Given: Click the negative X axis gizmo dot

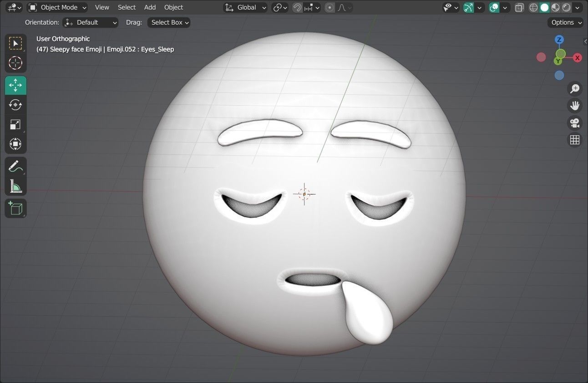Looking at the screenshot, I should (x=541, y=57).
